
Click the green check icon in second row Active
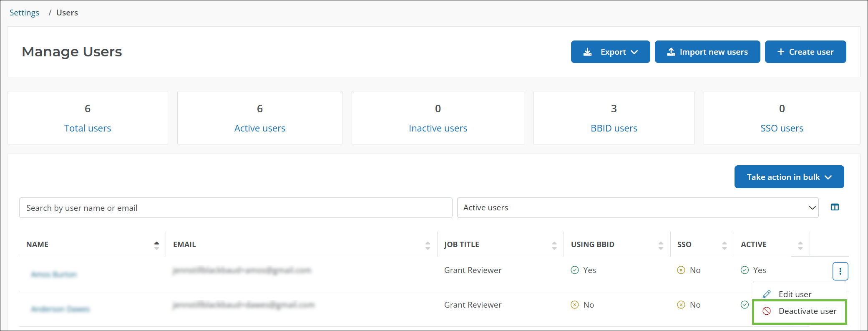(x=745, y=305)
